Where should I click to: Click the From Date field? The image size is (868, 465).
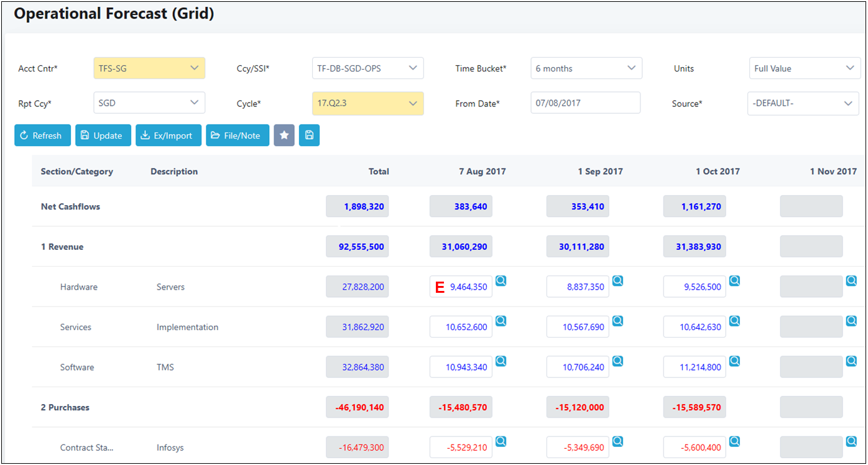tap(585, 103)
